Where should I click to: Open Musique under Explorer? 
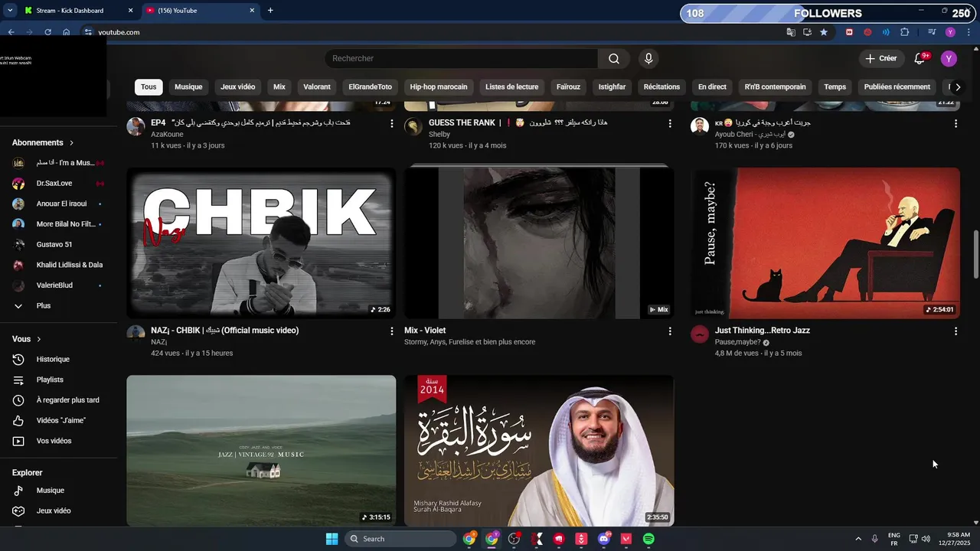(x=50, y=491)
